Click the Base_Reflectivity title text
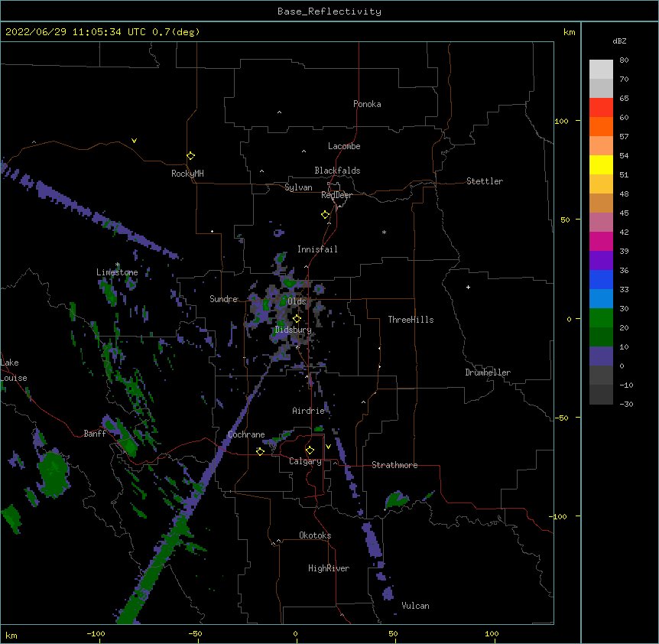Screen dimensions: 659x644 click(x=329, y=11)
